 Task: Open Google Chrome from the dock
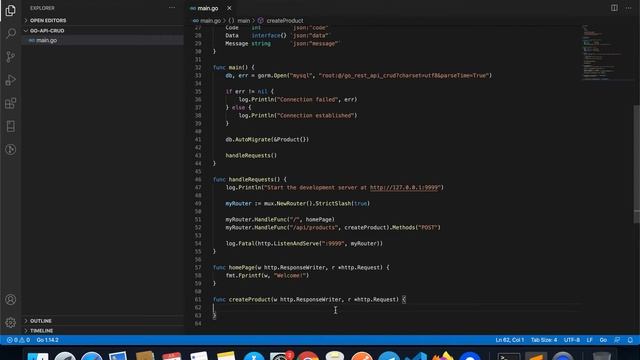307,356
